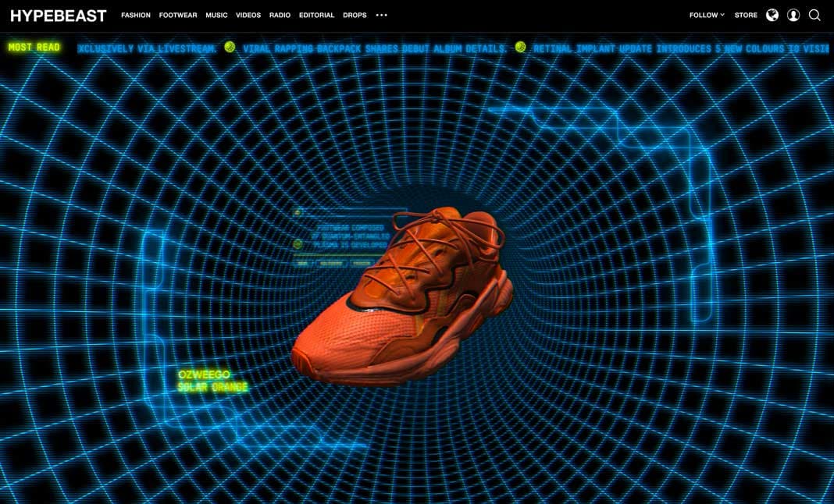Open the more menu ellipsis
Screen dimensions: 834x504
tap(381, 16)
